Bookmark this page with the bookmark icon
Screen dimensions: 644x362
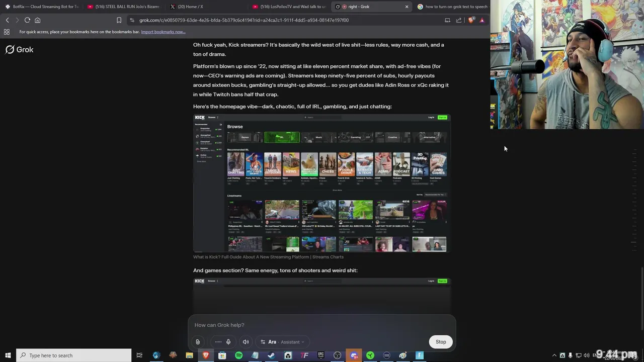(119, 20)
